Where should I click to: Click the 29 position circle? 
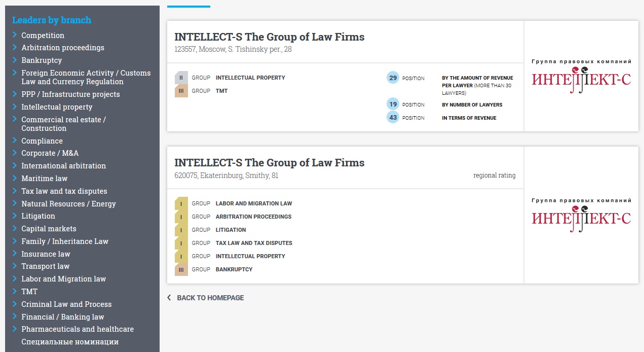tap(393, 78)
